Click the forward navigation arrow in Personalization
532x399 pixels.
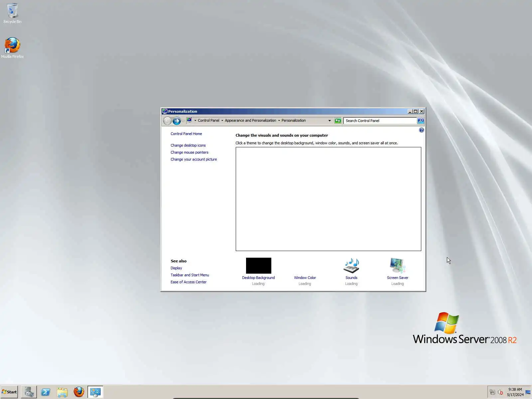click(x=177, y=121)
